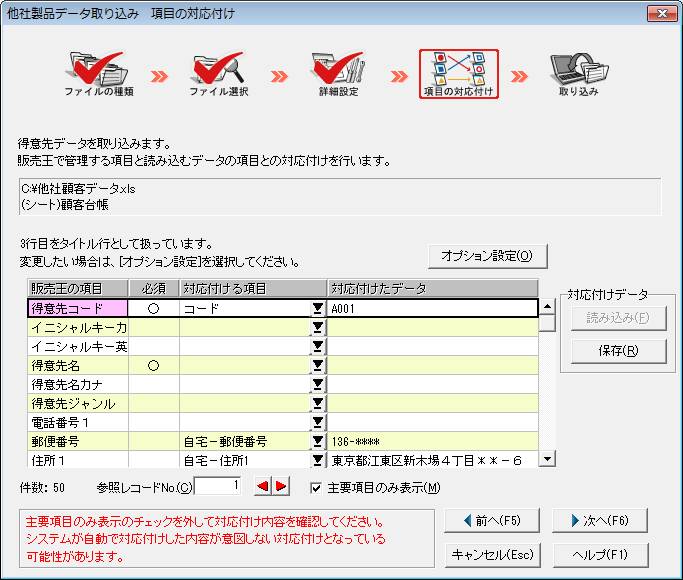Open dropdown for 郵便番号 row
This screenshot has height=580, width=683.
coord(318,441)
